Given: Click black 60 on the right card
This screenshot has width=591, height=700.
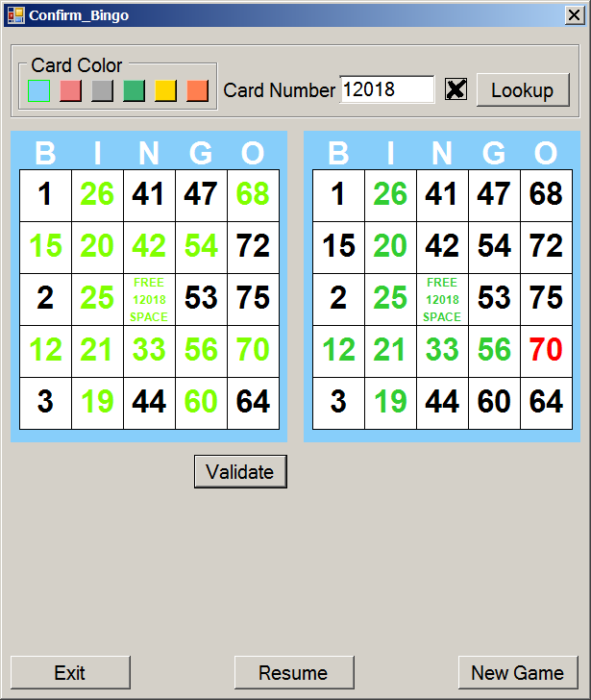Looking at the screenshot, I should click(494, 403).
